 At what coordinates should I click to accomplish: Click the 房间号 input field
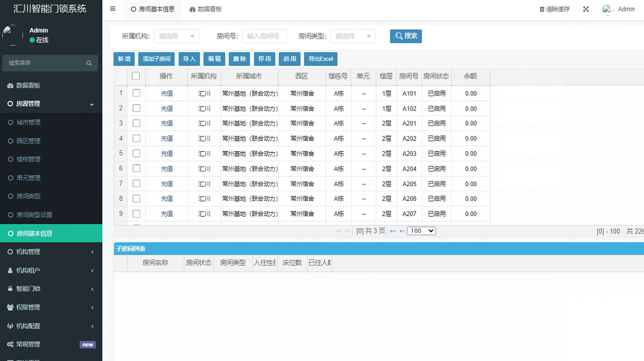click(265, 36)
